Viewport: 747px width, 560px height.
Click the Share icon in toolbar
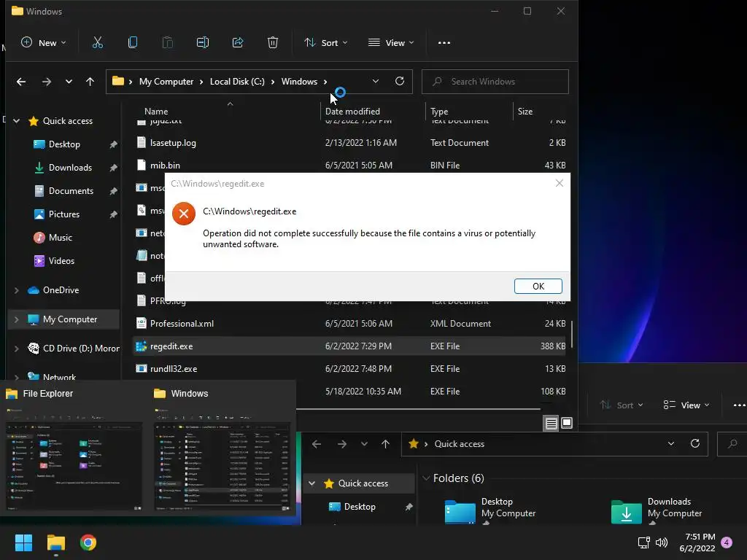(238, 43)
